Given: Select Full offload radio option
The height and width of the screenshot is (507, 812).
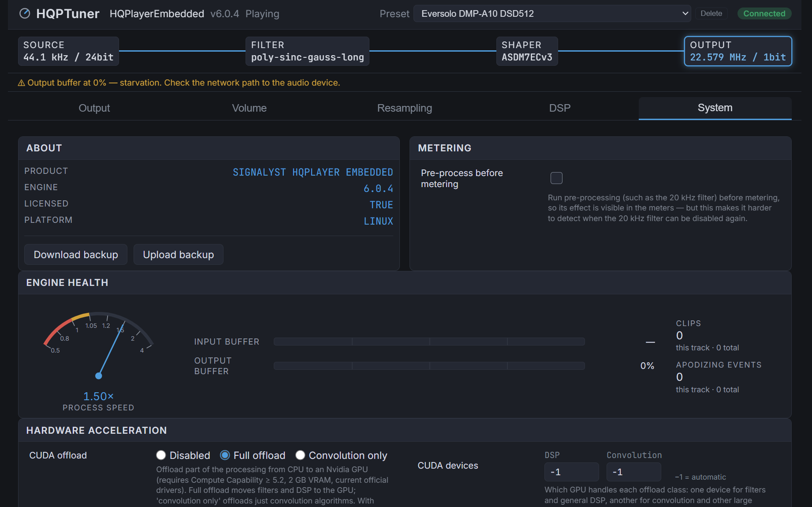Looking at the screenshot, I should click(x=225, y=455).
